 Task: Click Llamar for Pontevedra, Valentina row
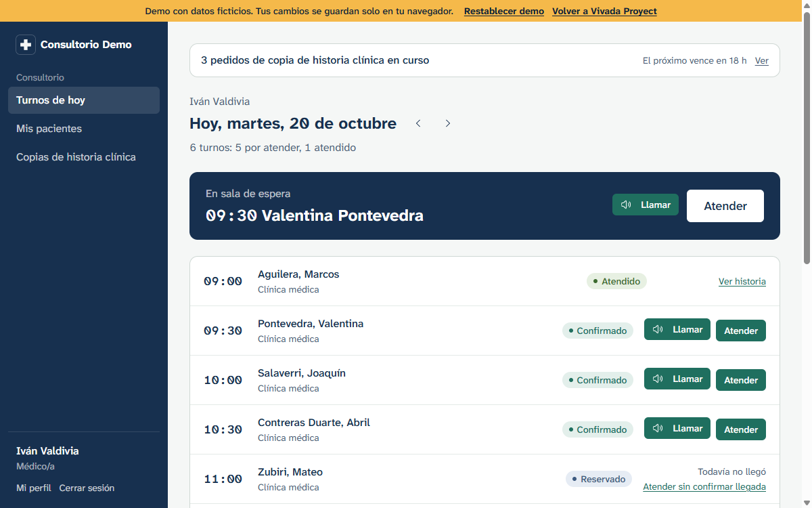(x=677, y=330)
